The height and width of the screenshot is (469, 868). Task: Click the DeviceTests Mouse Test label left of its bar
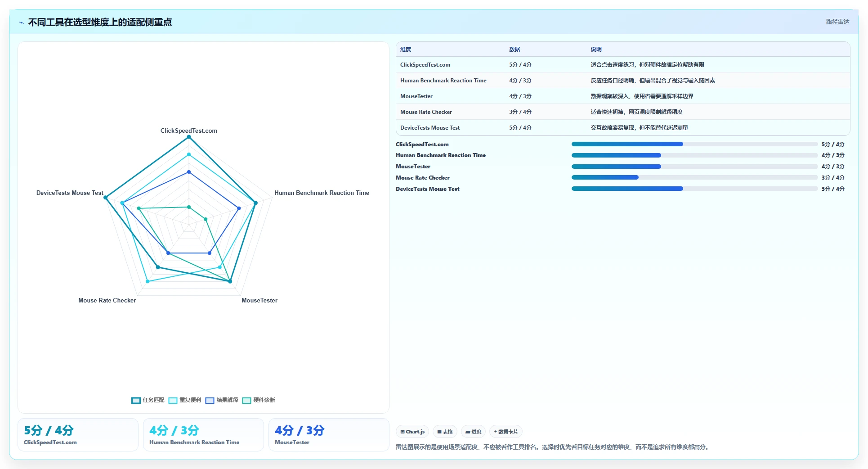pos(428,189)
